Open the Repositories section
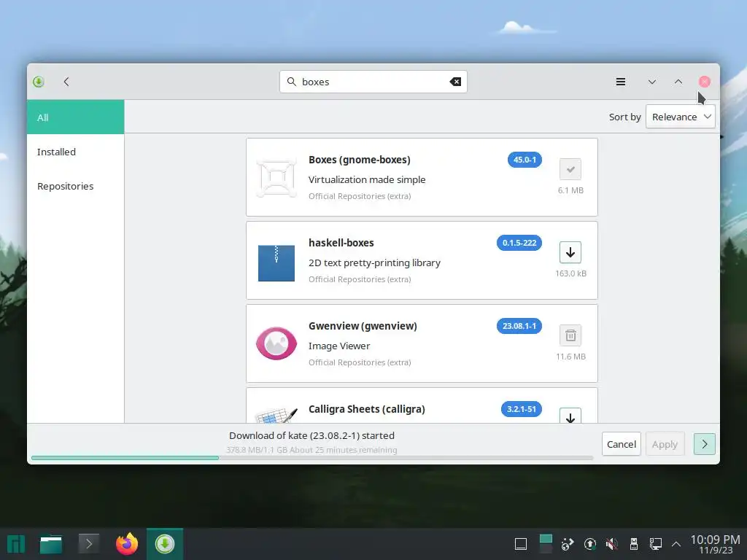 tap(76, 186)
